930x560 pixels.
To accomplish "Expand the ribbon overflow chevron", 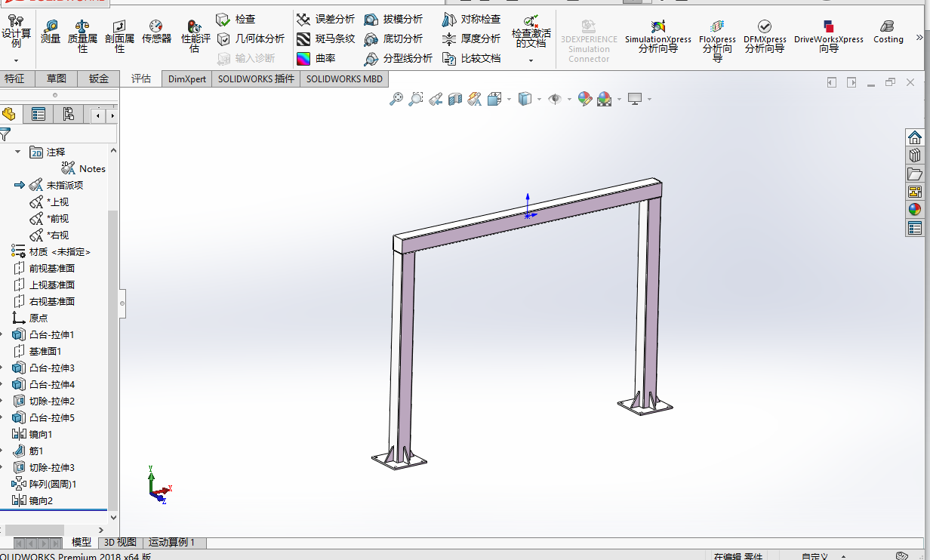I will (x=919, y=37).
